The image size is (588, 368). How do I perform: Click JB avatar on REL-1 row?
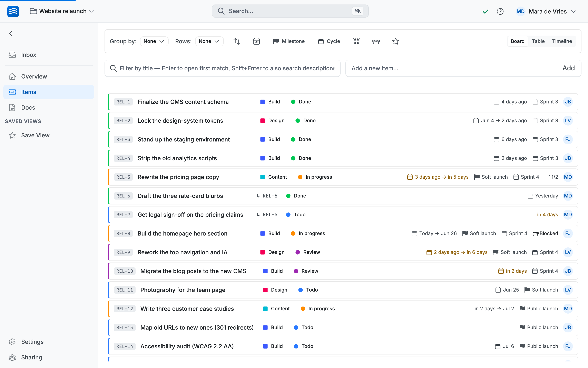[x=568, y=102]
